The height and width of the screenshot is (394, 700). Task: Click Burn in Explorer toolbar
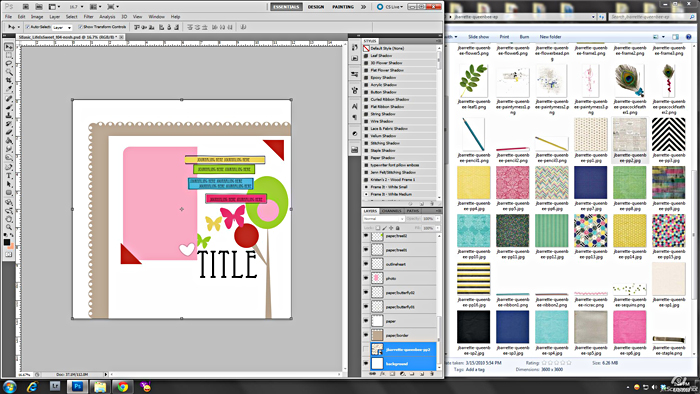(x=524, y=37)
